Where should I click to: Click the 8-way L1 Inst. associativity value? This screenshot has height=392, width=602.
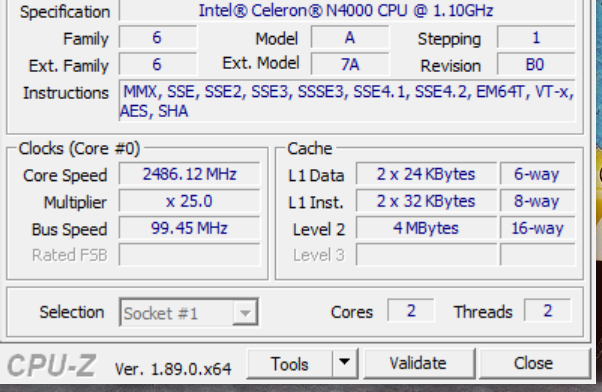click(537, 201)
